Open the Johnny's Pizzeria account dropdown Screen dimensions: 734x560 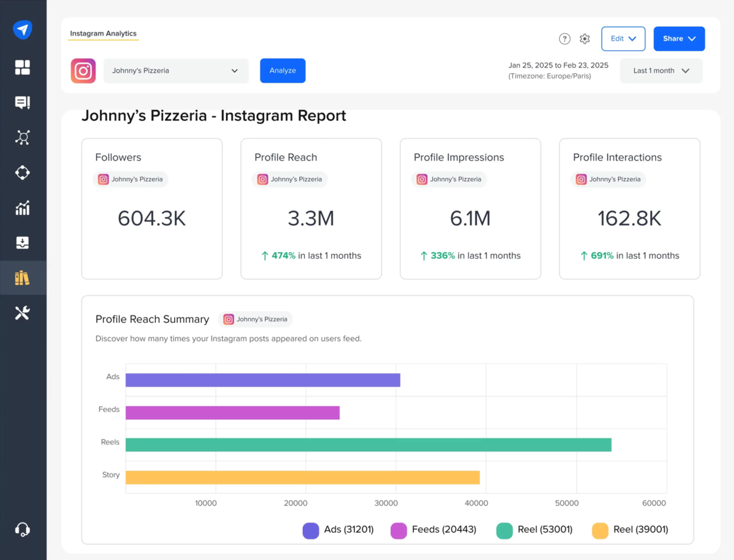coord(176,70)
